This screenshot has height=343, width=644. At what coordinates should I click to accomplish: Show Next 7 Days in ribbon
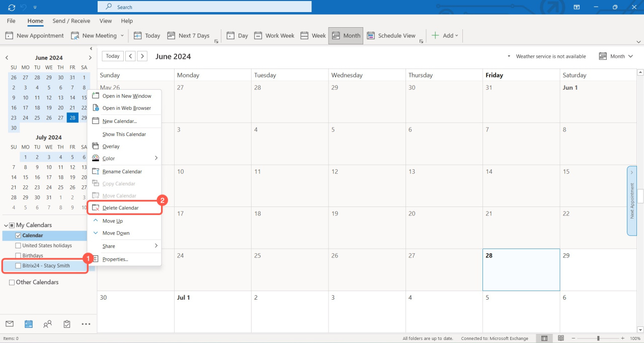point(189,36)
